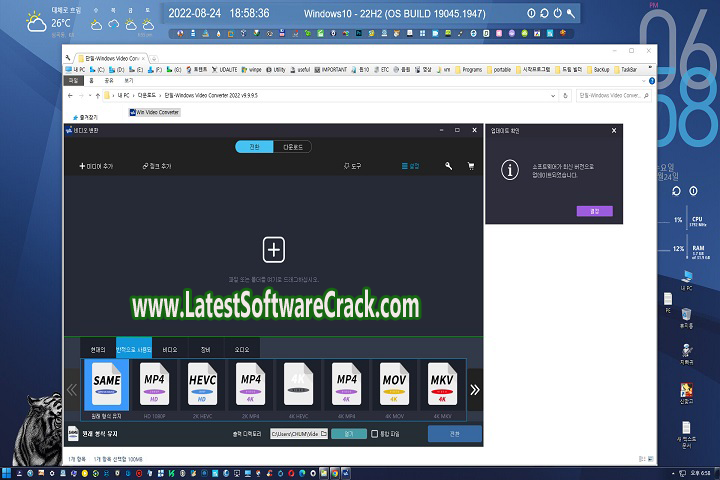Click the wrench icon in top desktop widget
720x480 pixels.
pos(571,13)
